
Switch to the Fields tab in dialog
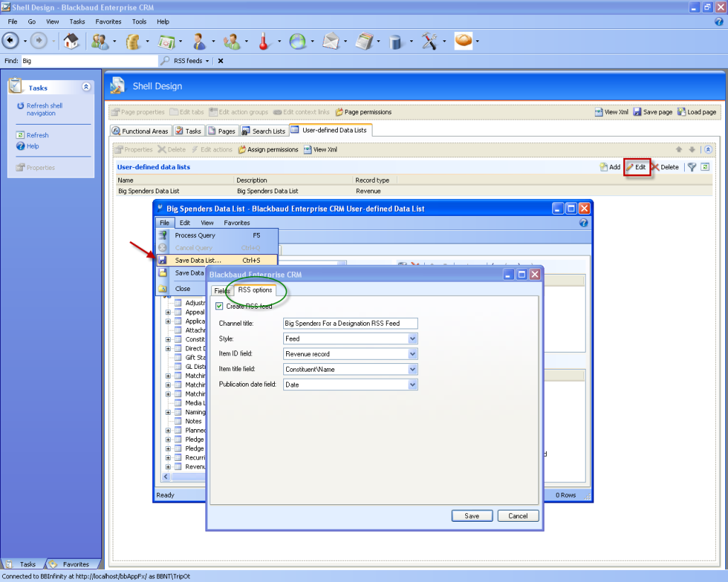[x=222, y=291]
